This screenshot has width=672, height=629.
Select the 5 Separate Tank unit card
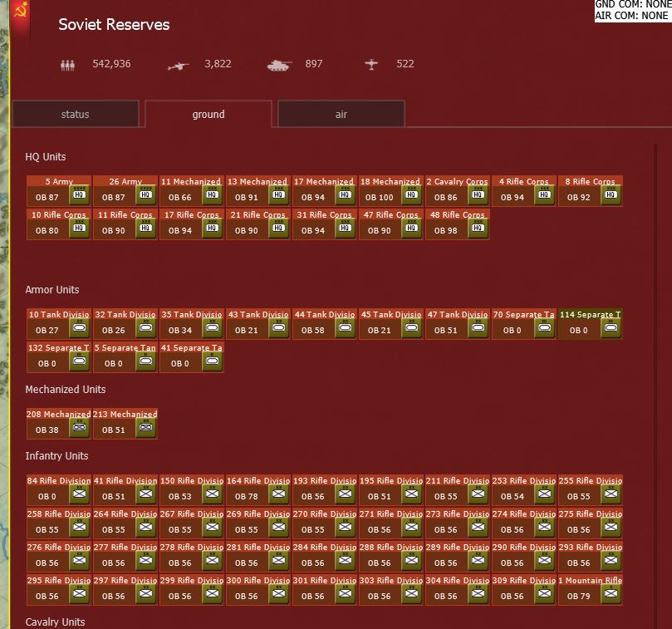click(125, 357)
